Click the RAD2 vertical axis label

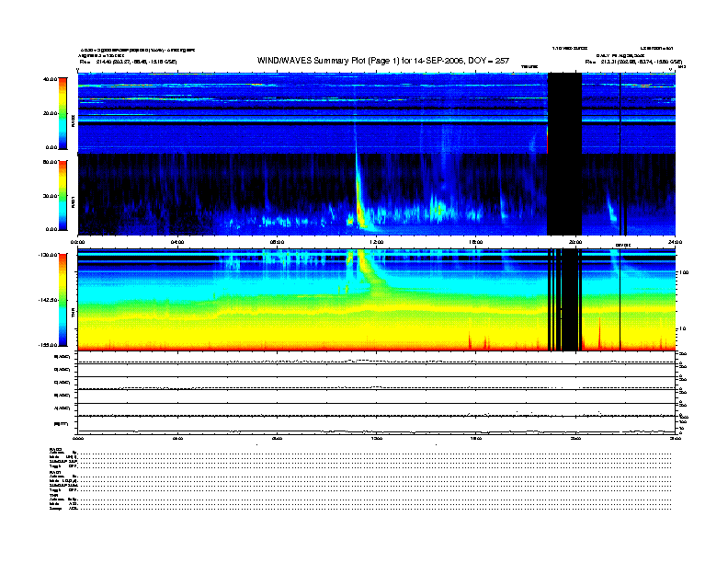pos(73,121)
